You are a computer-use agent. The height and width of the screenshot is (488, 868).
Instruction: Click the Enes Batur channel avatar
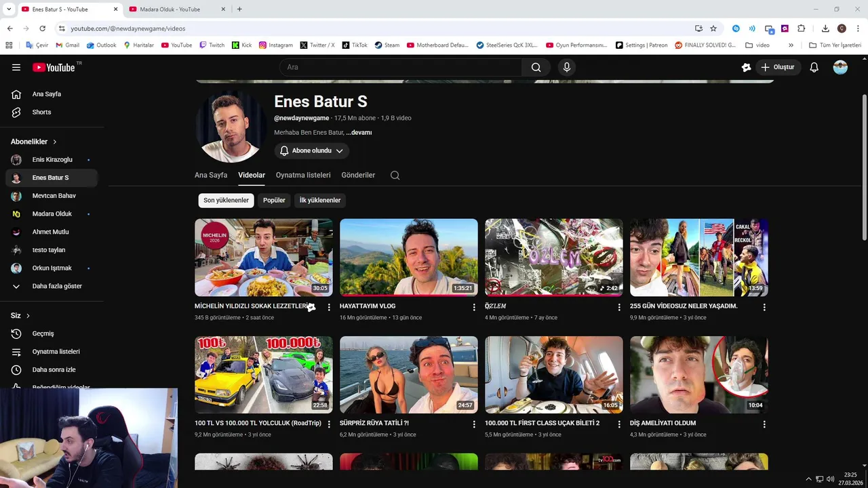231,126
